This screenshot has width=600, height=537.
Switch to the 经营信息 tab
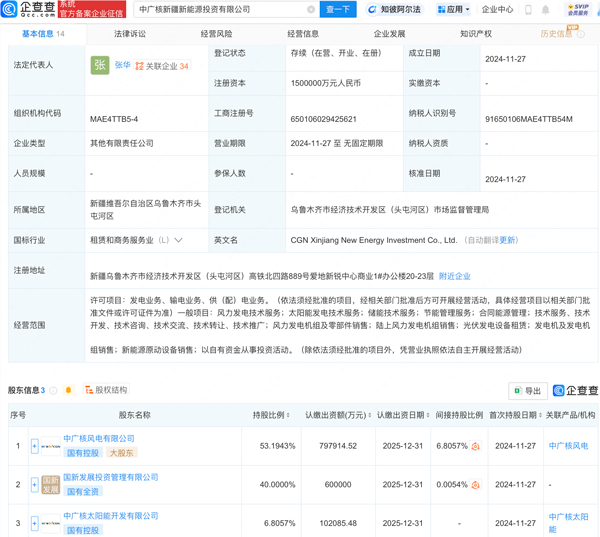coord(303,34)
